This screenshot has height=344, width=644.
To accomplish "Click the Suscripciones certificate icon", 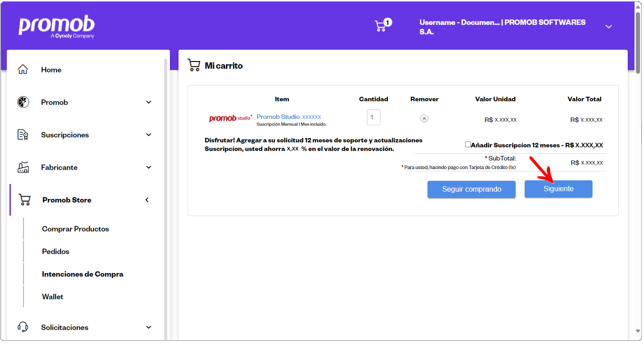I will pos(23,135).
